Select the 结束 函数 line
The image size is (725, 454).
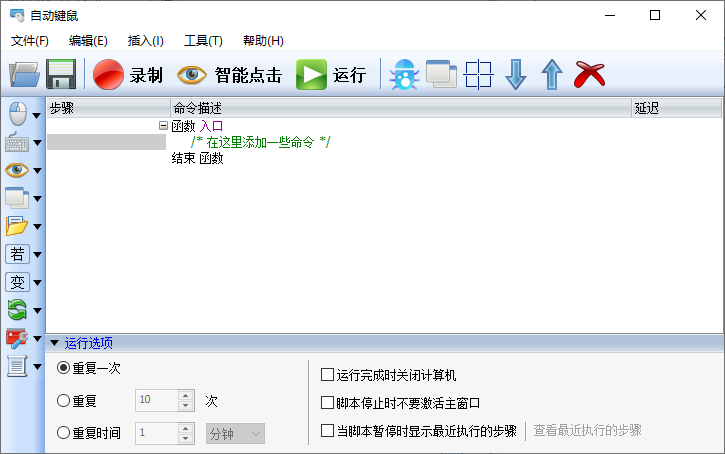(x=197, y=158)
